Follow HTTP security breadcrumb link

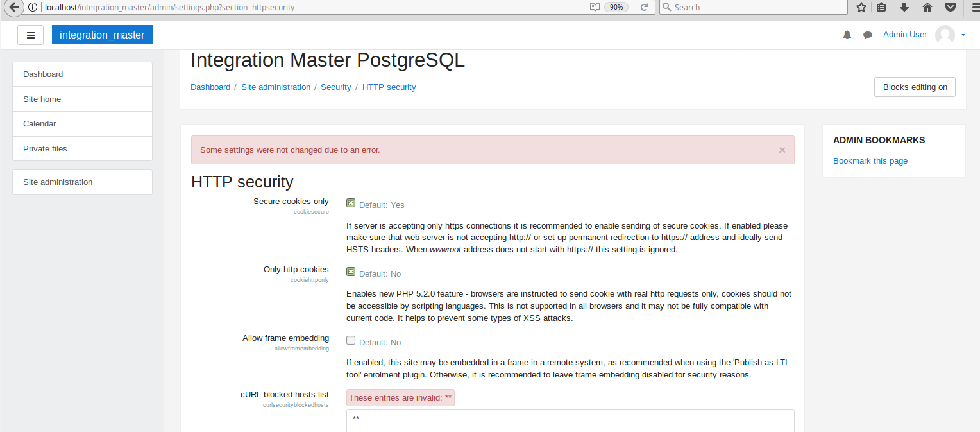(x=389, y=87)
